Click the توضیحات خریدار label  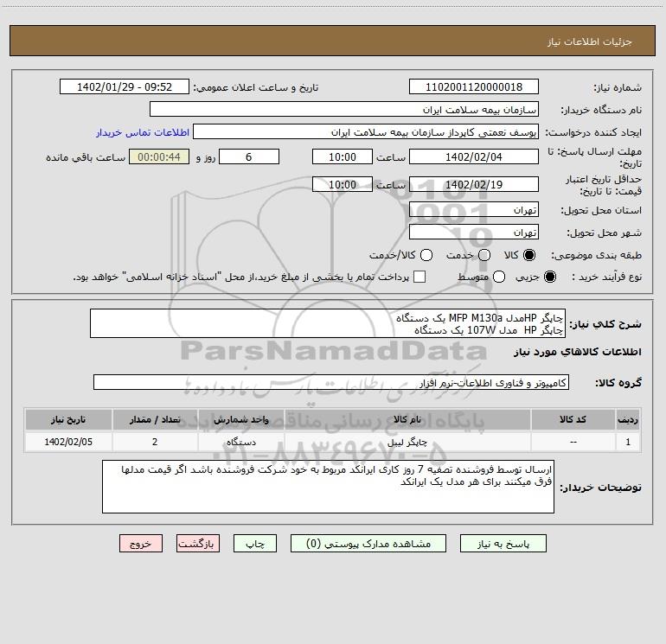[x=600, y=488]
